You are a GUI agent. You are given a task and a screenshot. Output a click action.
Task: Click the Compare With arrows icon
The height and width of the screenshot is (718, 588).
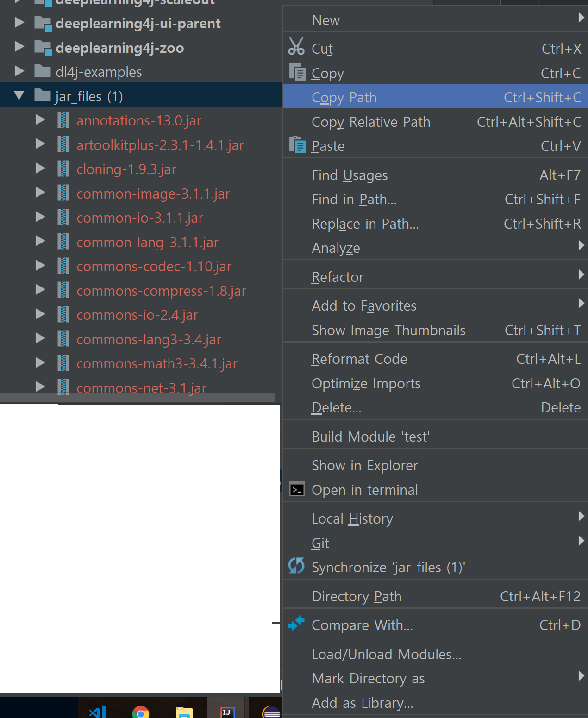coord(296,624)
